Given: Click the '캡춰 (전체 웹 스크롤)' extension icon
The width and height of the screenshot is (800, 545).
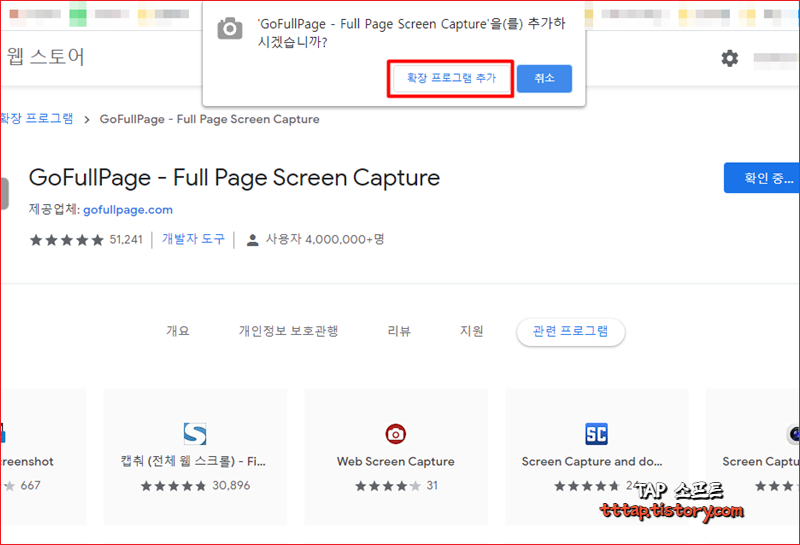Looking at the screenshot, I should pyautogui.click(x=195, y=434).
